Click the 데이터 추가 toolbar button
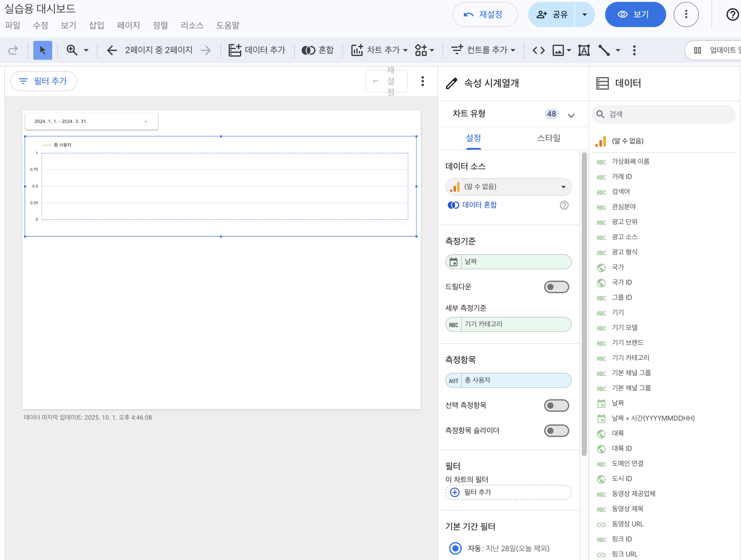741x560 pixels. (257, 50)
